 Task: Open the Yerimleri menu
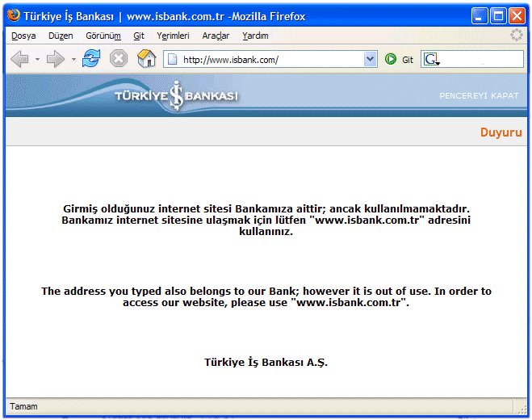(x=173, y=36)
